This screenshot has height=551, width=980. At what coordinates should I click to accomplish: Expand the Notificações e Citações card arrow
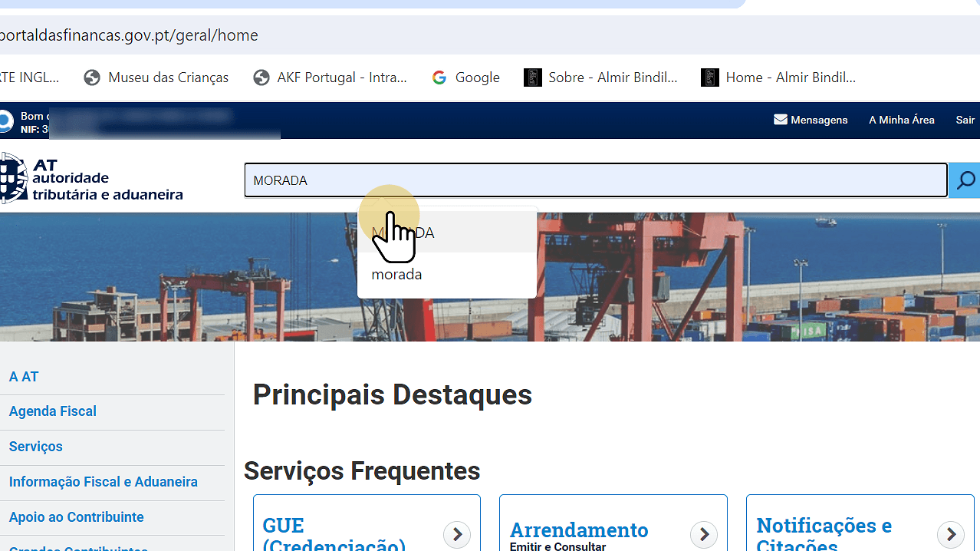pyautogui.click(x=951, y=534)
